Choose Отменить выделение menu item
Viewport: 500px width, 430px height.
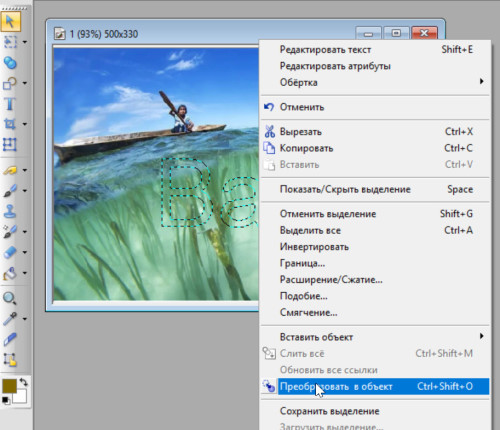pyautogui.click(x=375, y=214)
